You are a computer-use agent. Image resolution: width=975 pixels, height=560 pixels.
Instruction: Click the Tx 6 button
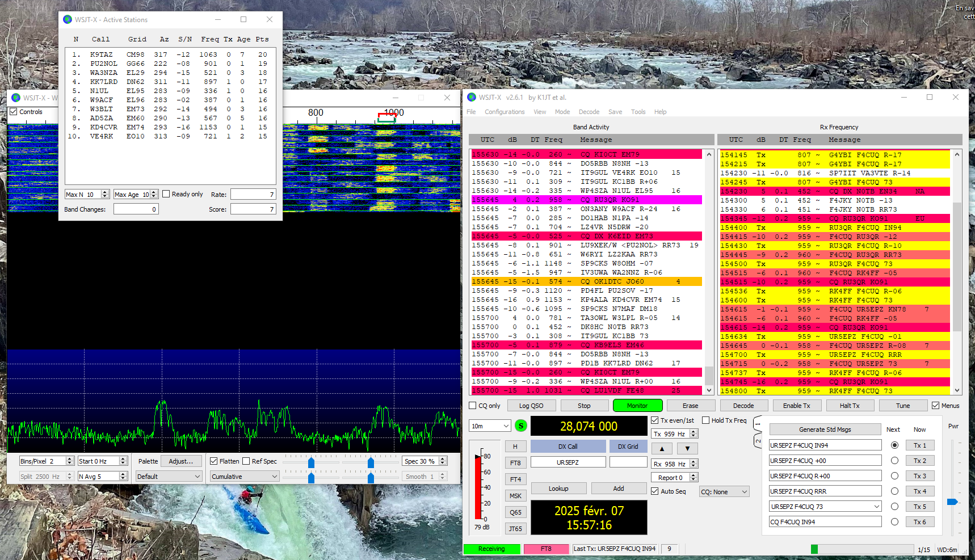click(920, 522)
